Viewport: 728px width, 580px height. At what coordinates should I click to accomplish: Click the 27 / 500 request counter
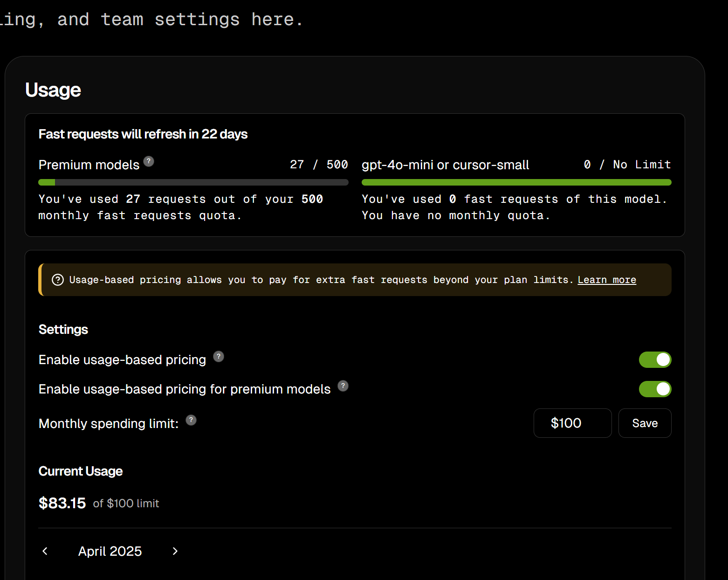click(319, 165)
